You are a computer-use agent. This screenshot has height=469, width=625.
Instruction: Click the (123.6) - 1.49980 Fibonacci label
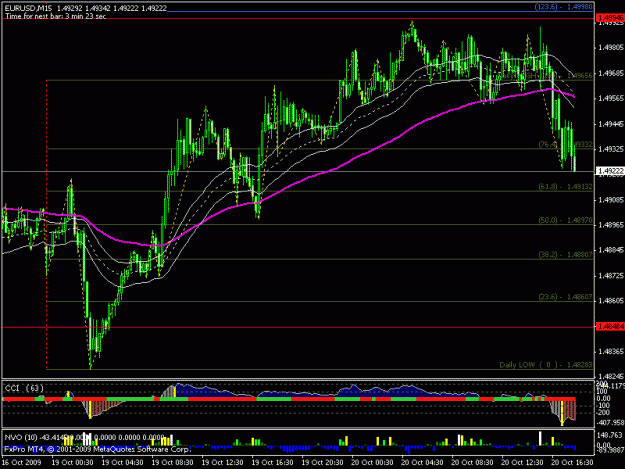564,7
